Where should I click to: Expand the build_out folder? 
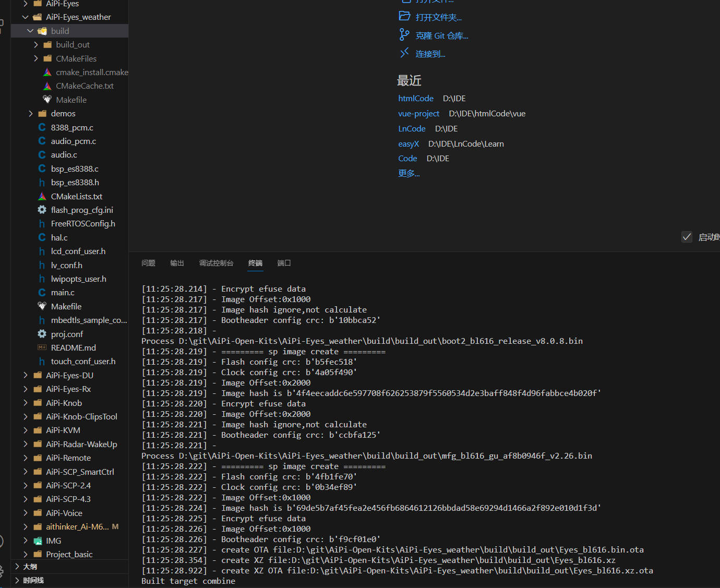tap(35, 45)
